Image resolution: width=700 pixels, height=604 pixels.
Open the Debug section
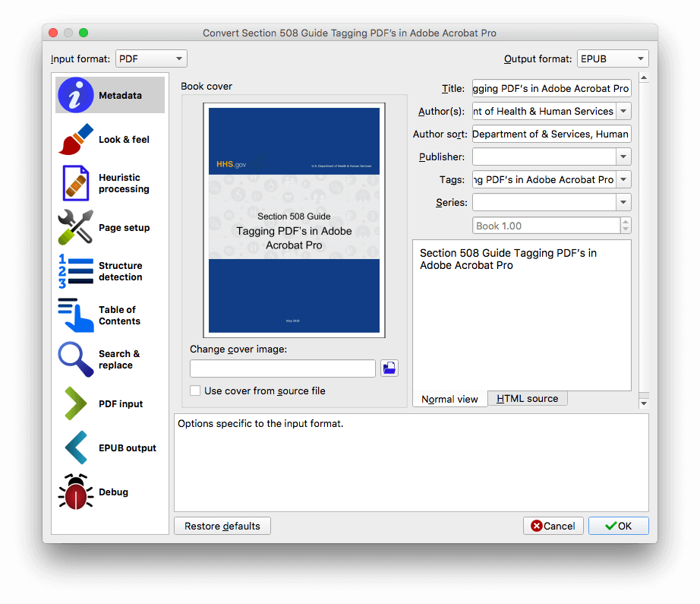109,492
